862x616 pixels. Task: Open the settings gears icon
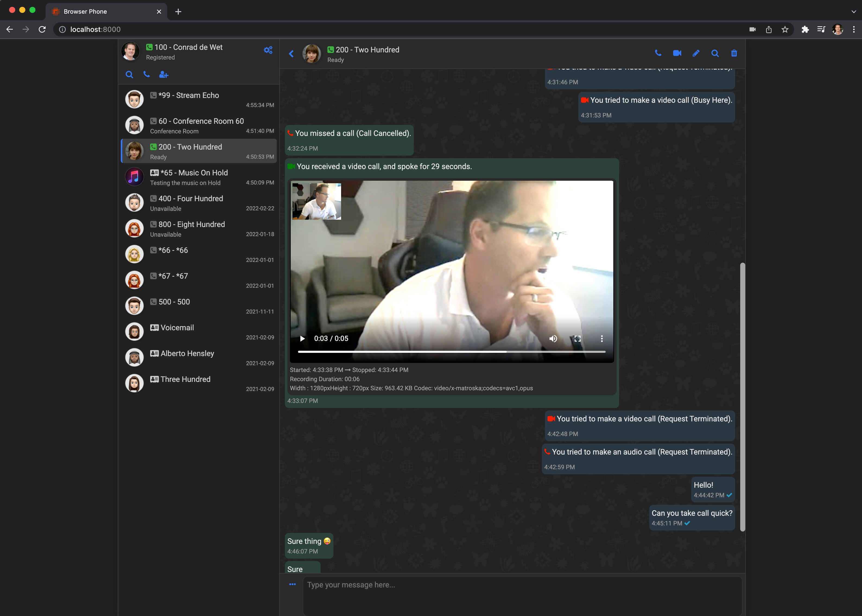268,50
